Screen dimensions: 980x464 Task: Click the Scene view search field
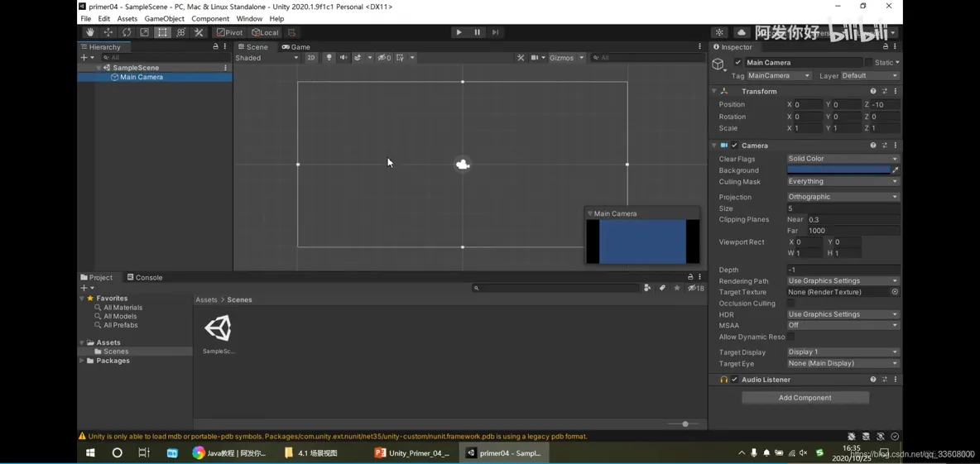[x=647, y=57]
